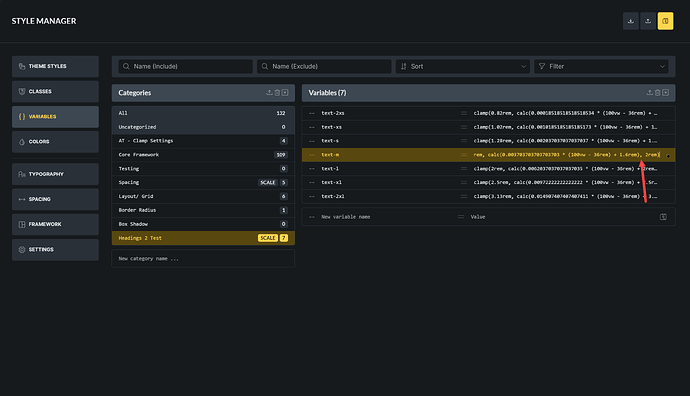The width and height of the screenshot is (690, 396).
Task: Click drag handle on text-s row
Action: [463, 141]
